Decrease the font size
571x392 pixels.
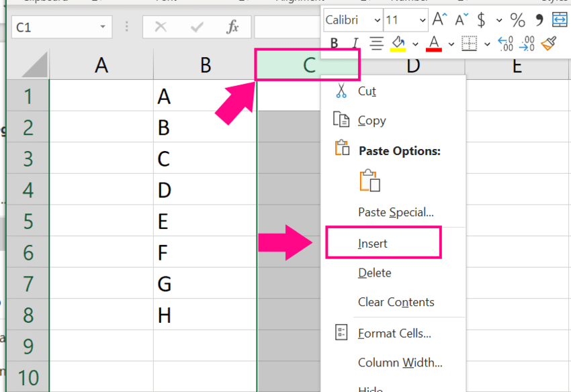click(x=459, y=19)
